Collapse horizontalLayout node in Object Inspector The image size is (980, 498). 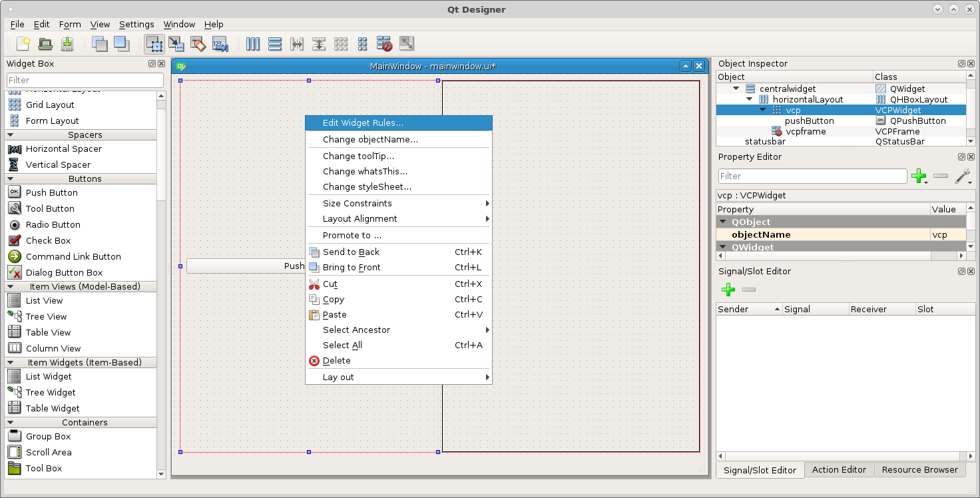click(x=749, y=99)
